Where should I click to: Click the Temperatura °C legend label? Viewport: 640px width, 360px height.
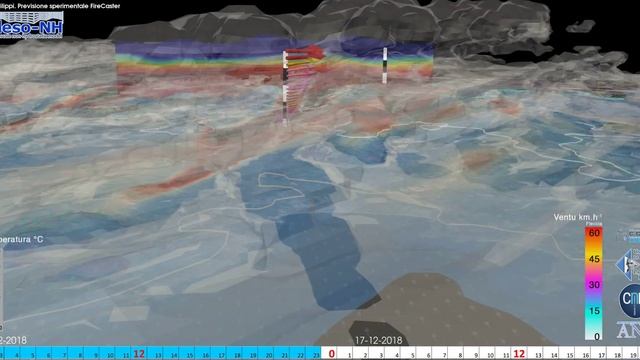(21, 239)
